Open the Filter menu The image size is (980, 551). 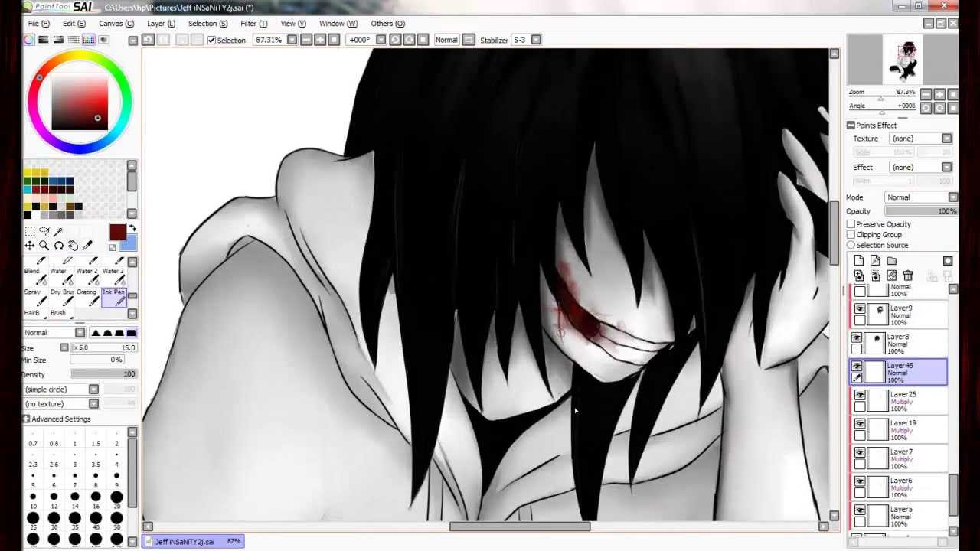(x=253, y=24)
